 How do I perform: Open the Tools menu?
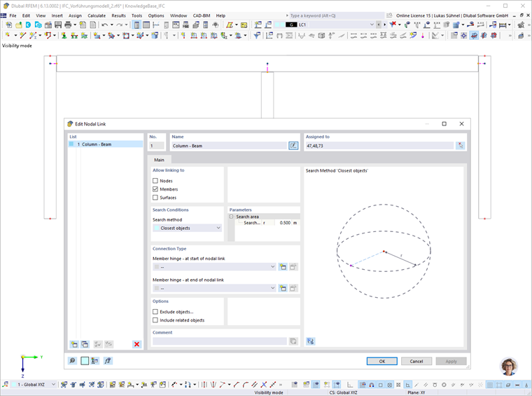136,15
